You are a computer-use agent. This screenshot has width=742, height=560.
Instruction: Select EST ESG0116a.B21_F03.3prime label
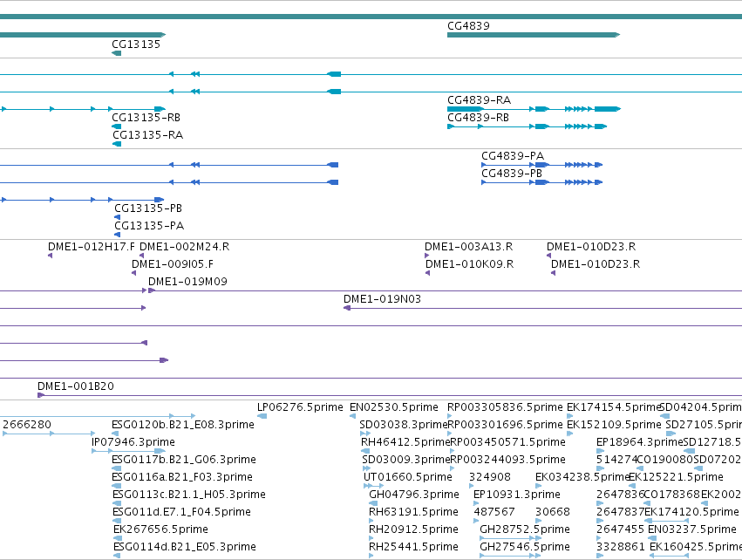[x=182, y=477]
